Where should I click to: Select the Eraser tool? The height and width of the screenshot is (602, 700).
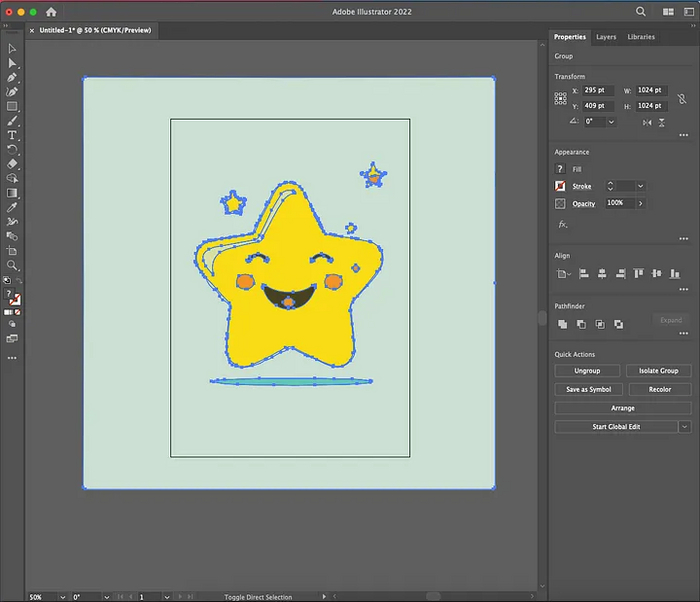12,163
